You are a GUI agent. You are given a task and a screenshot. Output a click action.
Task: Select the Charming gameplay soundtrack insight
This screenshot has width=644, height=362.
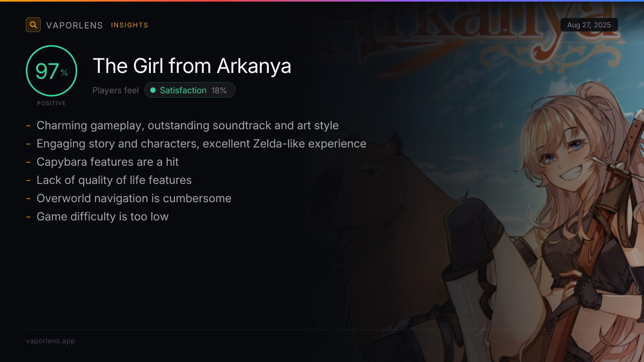pos(187,125)
